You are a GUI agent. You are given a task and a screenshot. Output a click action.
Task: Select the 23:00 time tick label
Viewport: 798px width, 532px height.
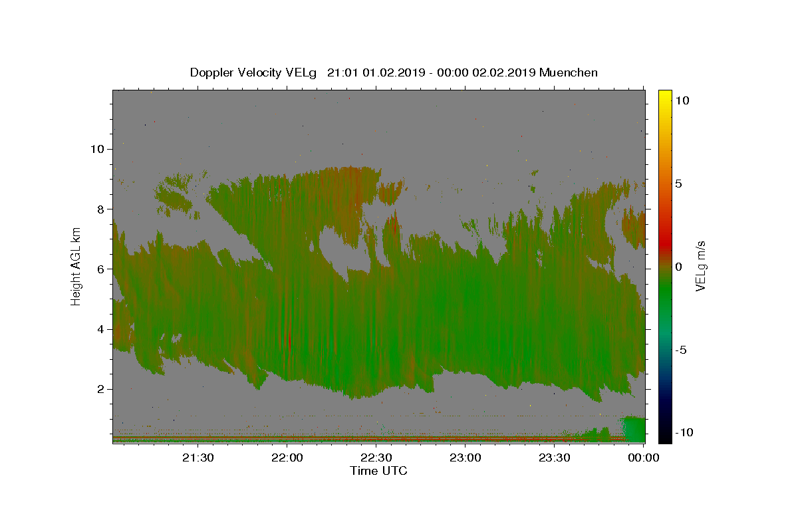465,458
